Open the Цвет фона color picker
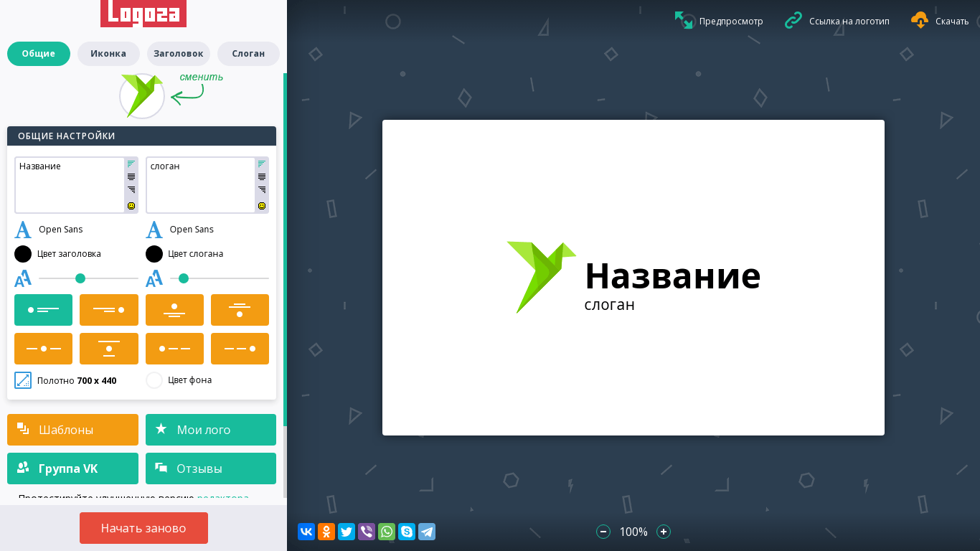This screenshot has height=551, width=980. pos(154,380)
